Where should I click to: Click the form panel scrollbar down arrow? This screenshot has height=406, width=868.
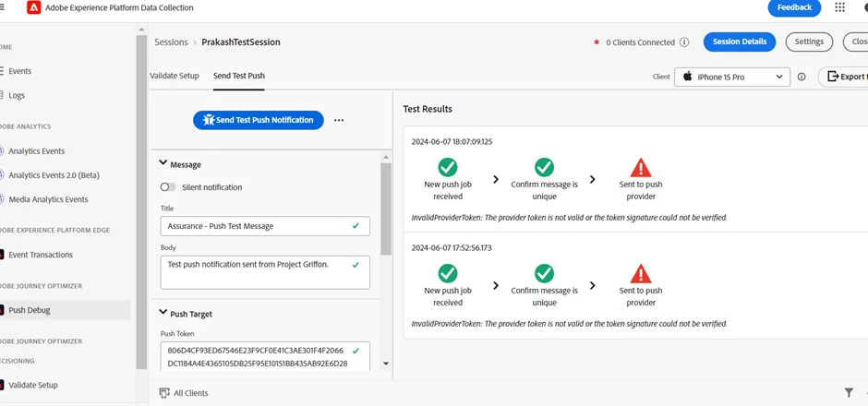(386, 364)
